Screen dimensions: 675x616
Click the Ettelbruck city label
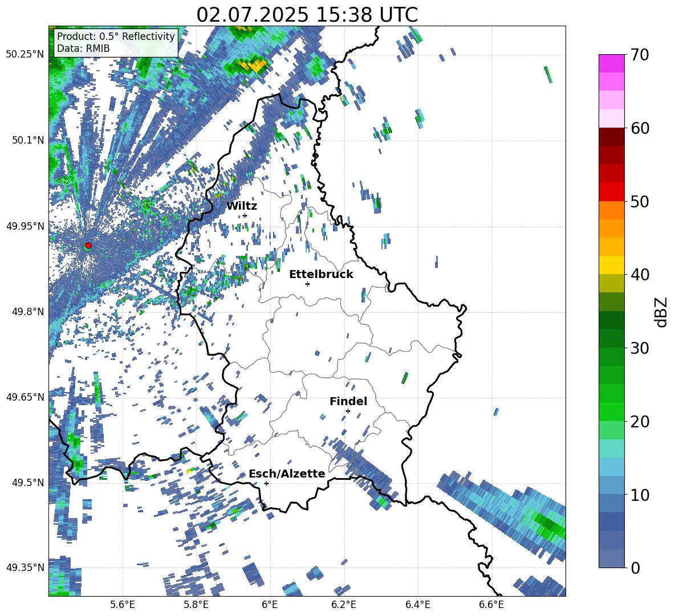[x=321, y=274]
